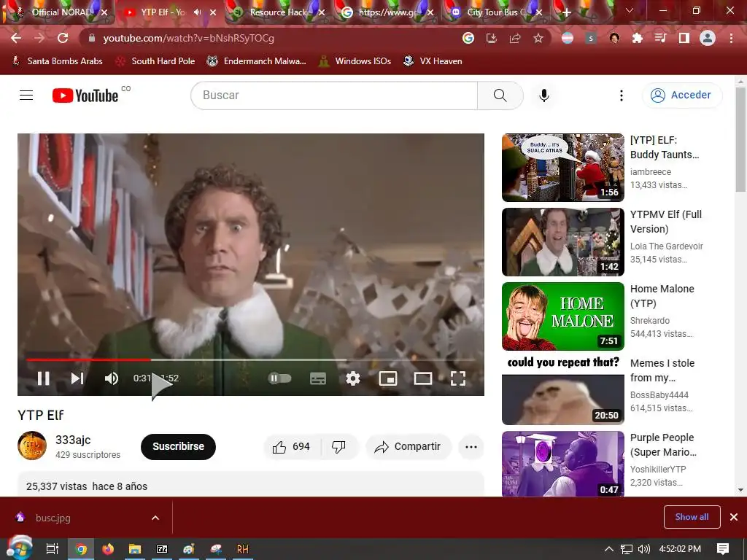Click the magnifier search button
Image resolution: width=747 pixels, height=560 pixels.
pyautogui.click(x=500, y=96)
